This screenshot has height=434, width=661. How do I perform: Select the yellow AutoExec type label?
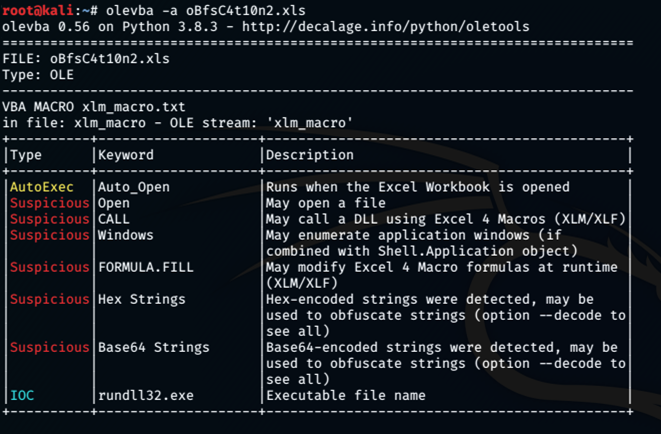point(48,187)
